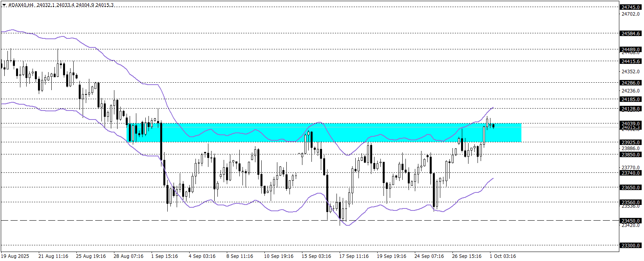Click the 24584.6 price level label
This screenshot has height=261, width=644.
[x=631, y=34]
